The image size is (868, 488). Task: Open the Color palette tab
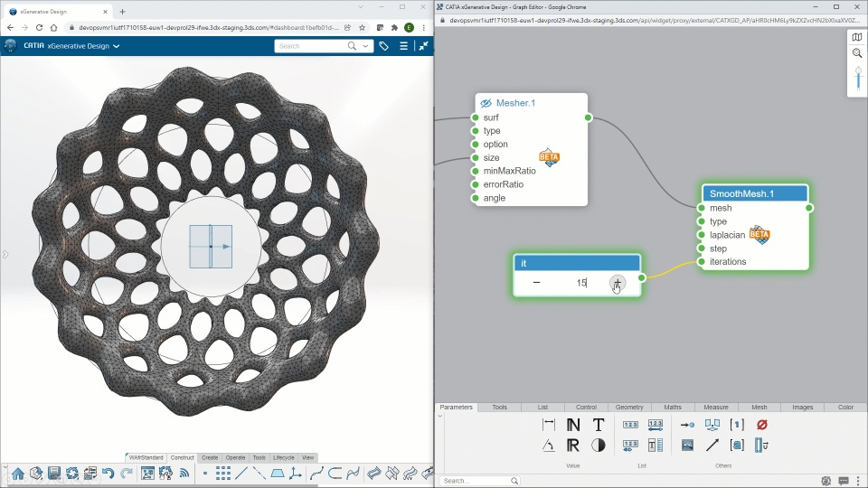click(845, 408)
